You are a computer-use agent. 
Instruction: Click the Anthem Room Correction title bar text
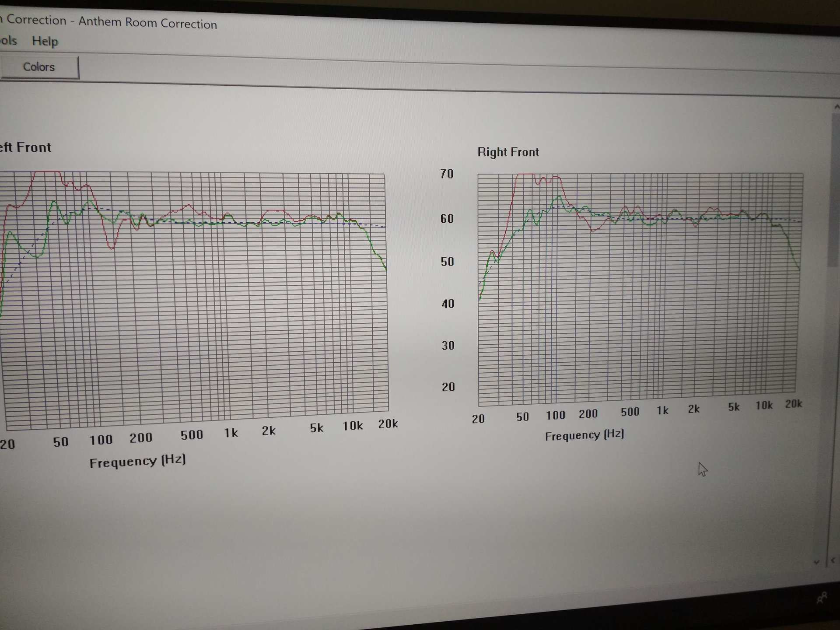[x=147, y=23]
